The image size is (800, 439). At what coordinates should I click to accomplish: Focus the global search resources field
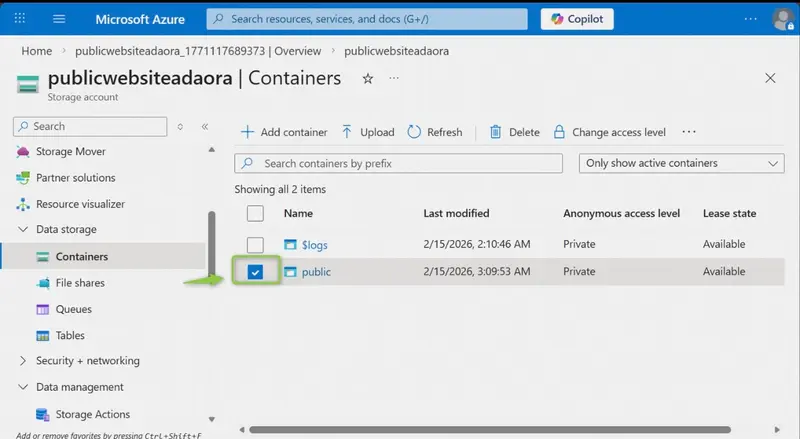[x=367, y=19]
